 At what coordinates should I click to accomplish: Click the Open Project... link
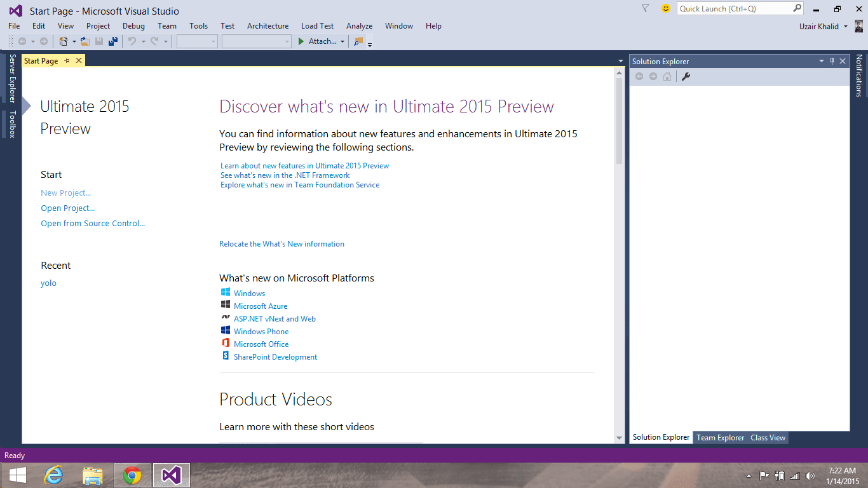click(x=68, y=208)
